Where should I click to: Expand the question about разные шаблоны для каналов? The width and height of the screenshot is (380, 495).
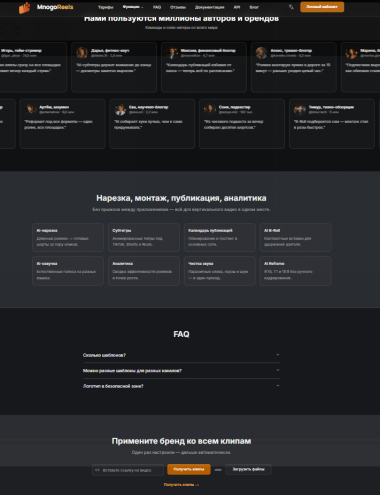click(x=181, y=370)
